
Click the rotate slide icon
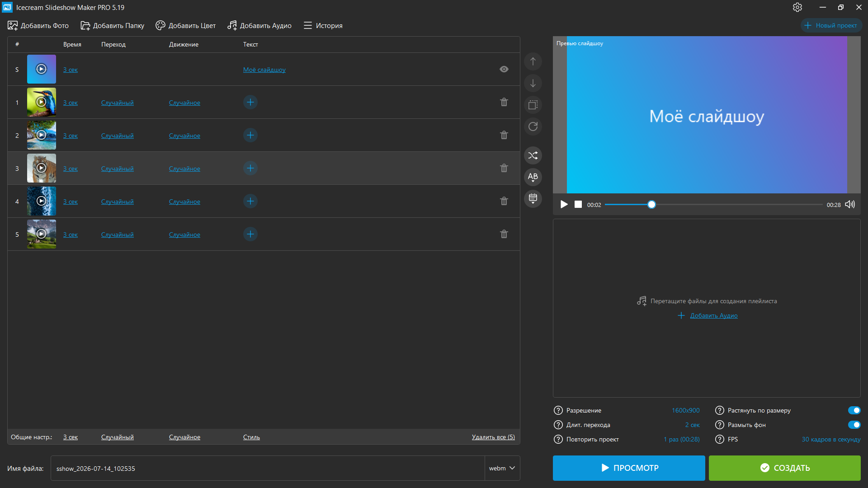point(533,127)
